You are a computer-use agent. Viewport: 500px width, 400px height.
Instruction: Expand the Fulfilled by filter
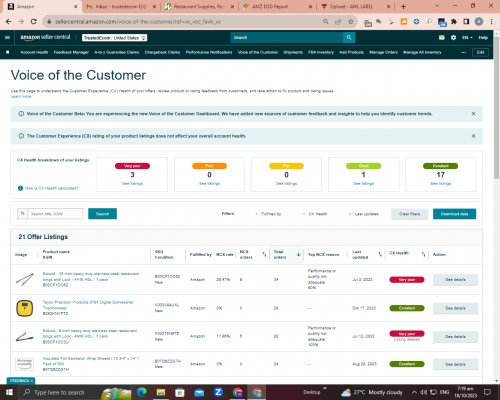[269, 214]
